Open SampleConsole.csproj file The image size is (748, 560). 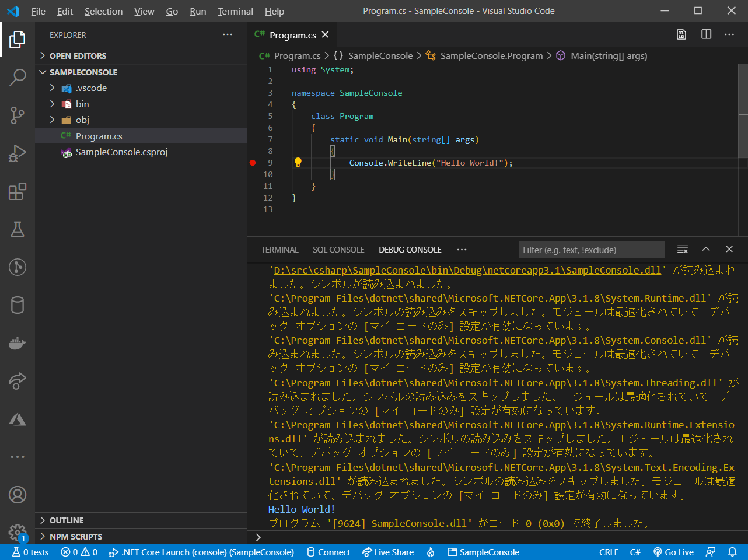coord(141,152)
